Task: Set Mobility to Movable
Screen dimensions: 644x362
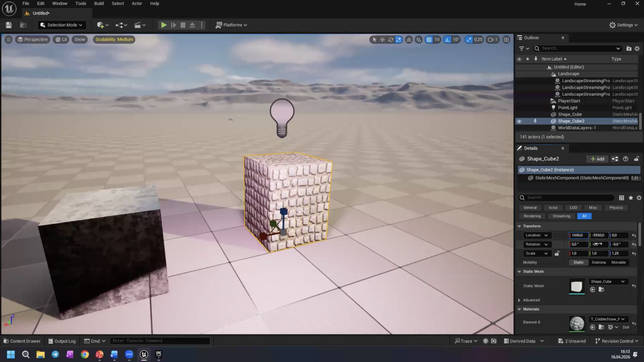Action: (618, 262)
